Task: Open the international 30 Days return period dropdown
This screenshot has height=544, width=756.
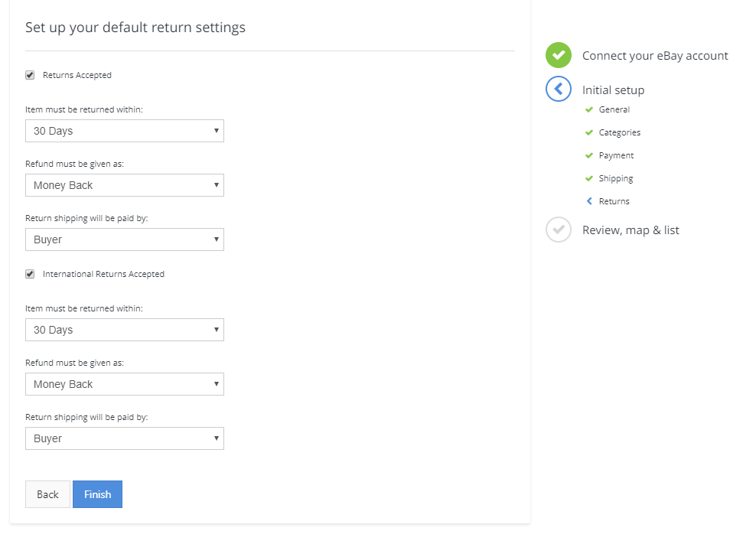Action: (x=124, y=330)
